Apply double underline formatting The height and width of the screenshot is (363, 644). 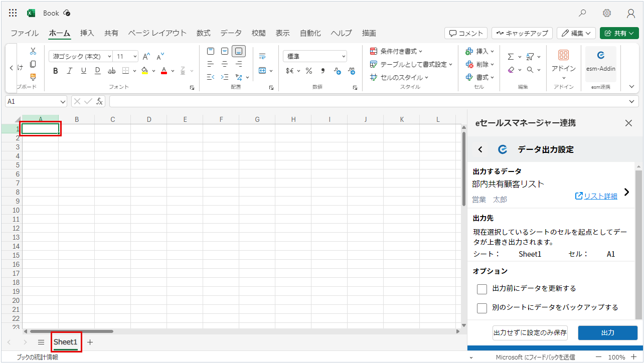click(98, 71)
